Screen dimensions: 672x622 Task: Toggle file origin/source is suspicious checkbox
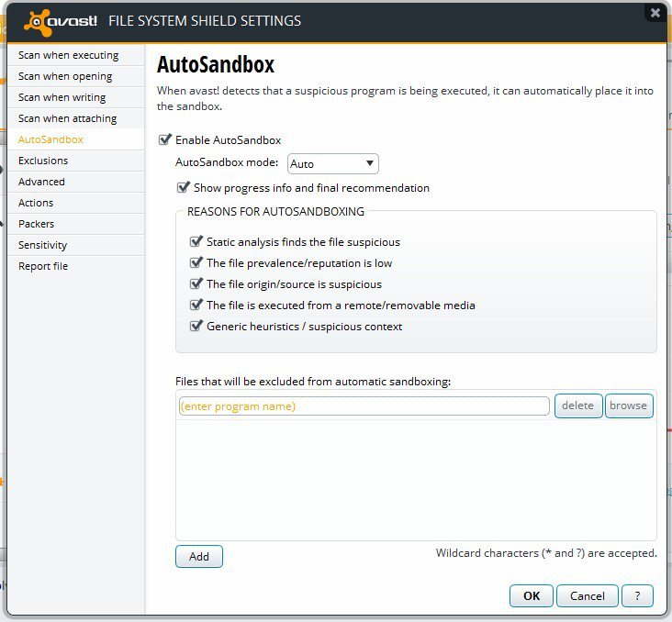click(196, 283)
